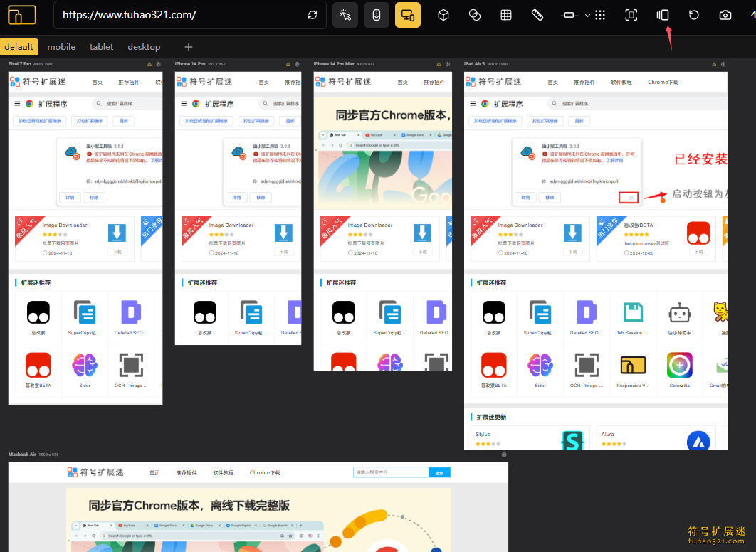Take screenshot with camera icon
This screenshot has height=552, width=756.
(x=725, y=15)
